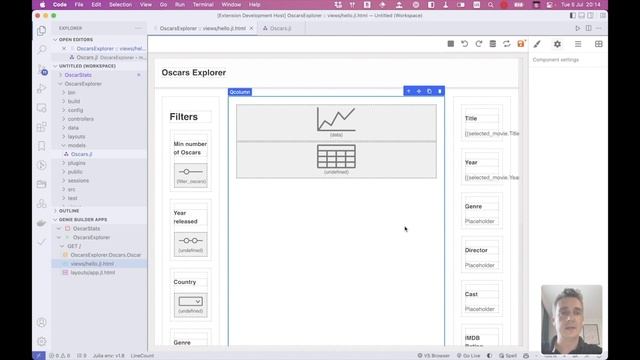The image size is (640, 360).
Task: Click the duplicate icon on Qcolumn toolbar
Action: (x=429, y=91)
